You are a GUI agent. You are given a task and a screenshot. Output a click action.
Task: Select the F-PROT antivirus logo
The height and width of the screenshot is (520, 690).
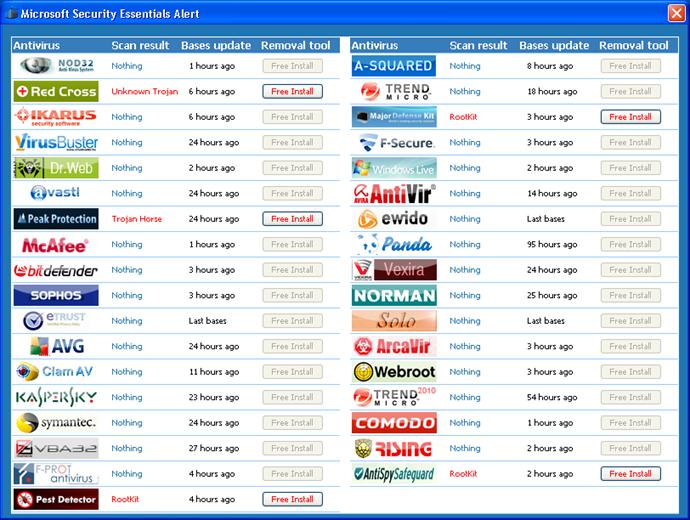[x=56, y=474]
